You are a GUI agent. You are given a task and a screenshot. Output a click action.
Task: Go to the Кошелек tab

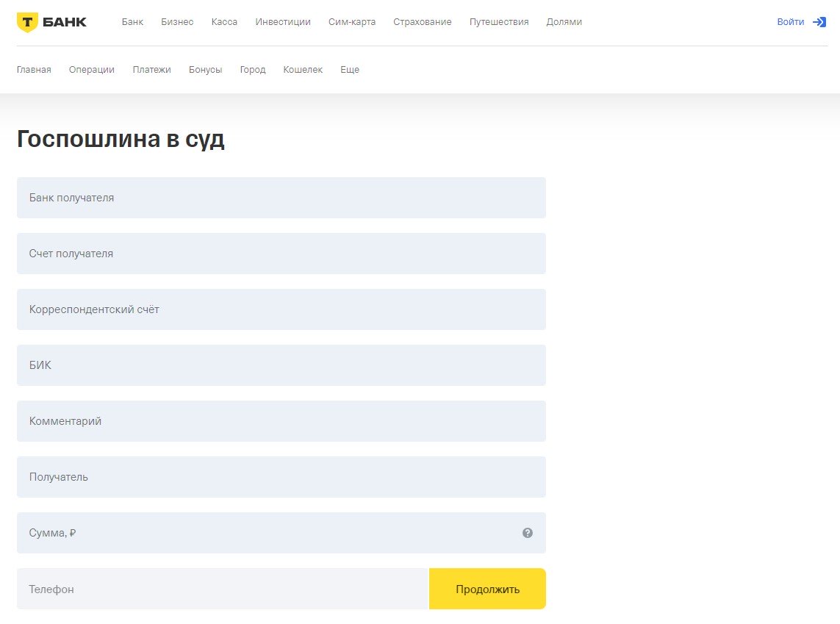(x=303, y=70)
